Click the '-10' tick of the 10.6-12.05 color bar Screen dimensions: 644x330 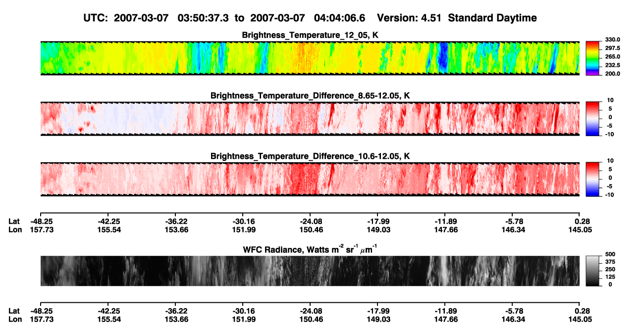pyautogui.click(x=610, y=194)
